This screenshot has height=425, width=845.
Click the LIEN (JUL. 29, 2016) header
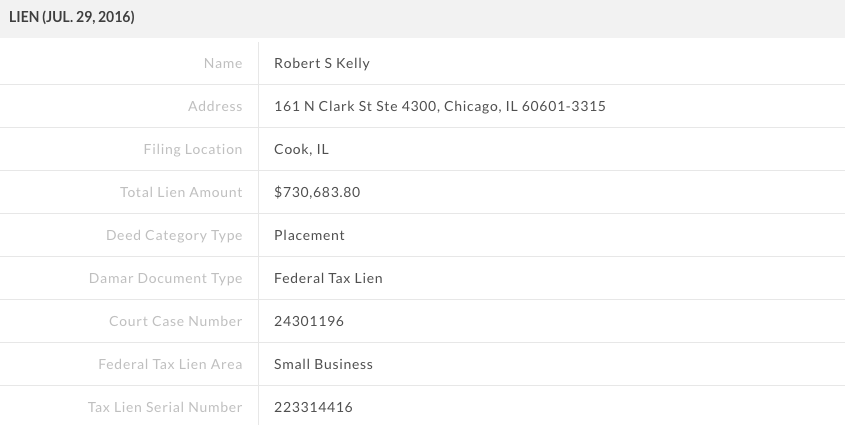pos(72,17)
